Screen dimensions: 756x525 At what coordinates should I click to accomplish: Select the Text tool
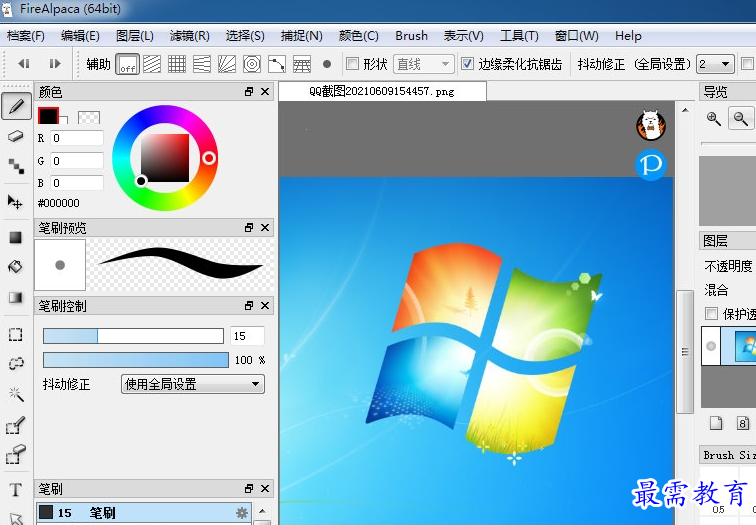(15, 490)
